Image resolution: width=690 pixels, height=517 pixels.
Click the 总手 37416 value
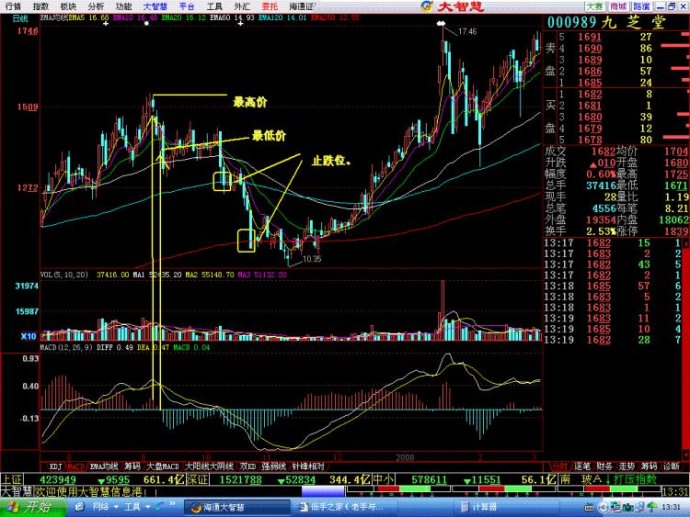[601, 185]
